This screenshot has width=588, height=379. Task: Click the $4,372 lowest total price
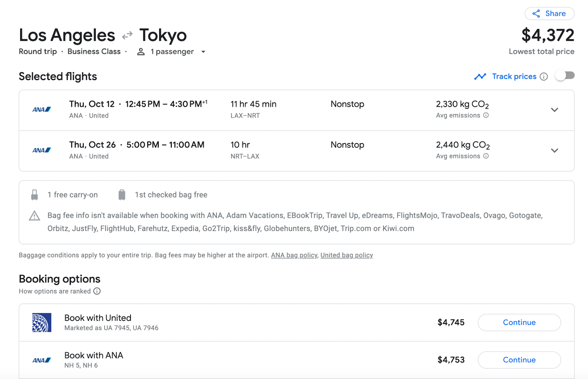point(548,35)
